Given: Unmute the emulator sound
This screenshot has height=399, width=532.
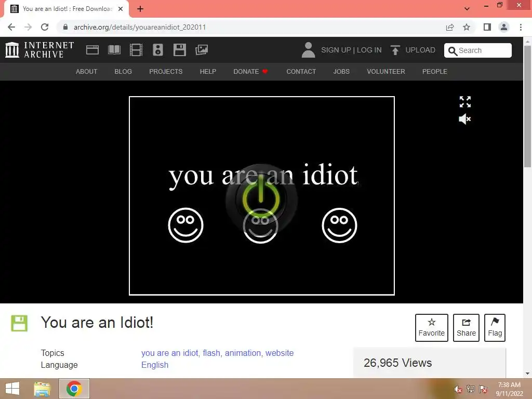Looking at the screenshot, I should (x=465, y=119).
